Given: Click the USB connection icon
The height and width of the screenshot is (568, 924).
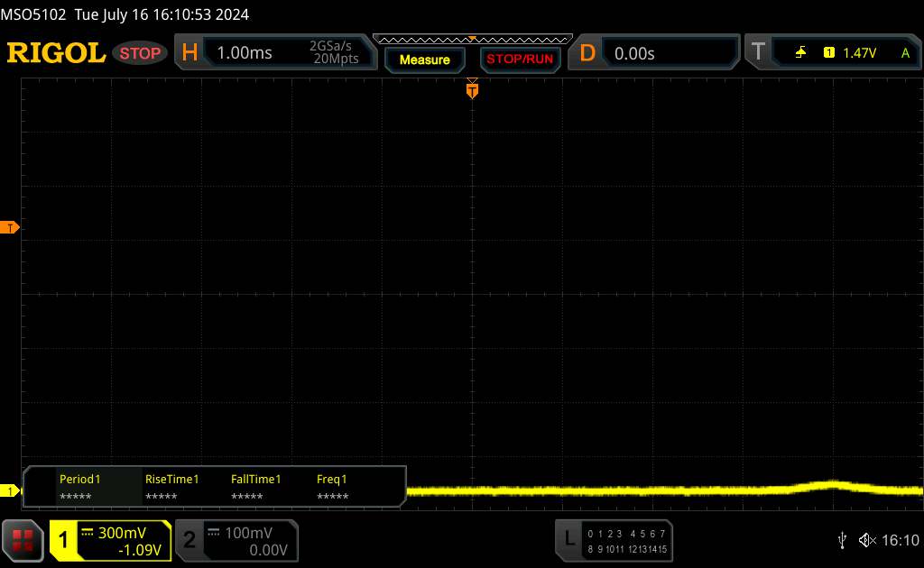Looking at the screenshot, I should (x=842, y=540).
